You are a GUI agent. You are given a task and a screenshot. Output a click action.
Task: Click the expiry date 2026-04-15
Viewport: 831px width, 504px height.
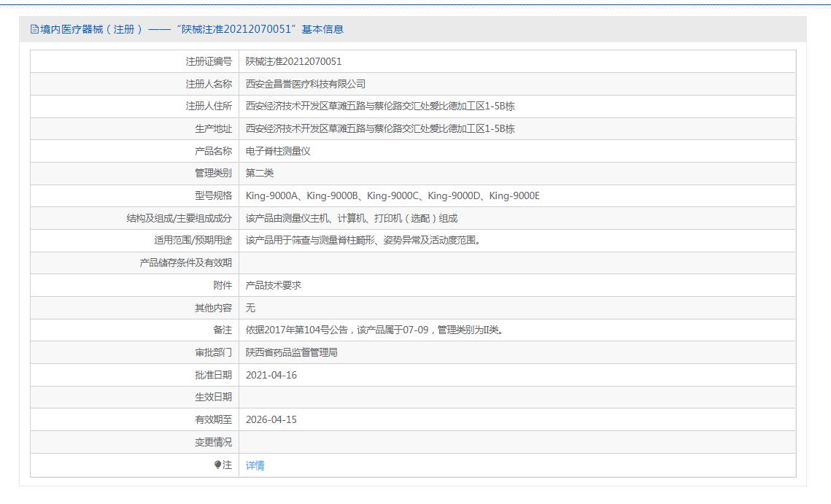coord(271,419)
